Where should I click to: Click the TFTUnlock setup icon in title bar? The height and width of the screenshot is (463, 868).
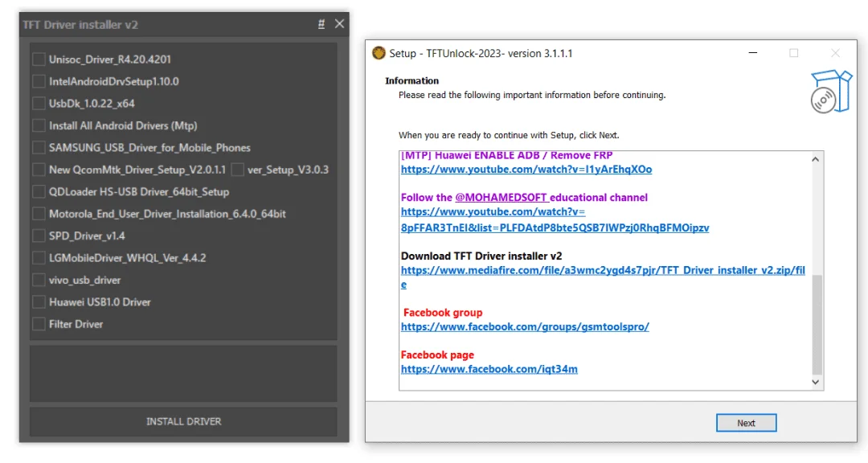(379, 53)
